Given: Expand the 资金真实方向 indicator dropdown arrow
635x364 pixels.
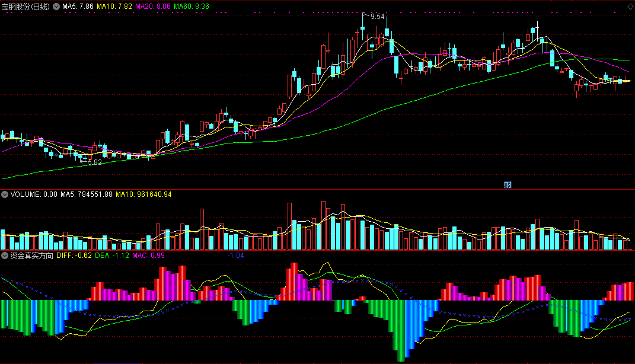Looking at the screenshot, I should tap(5, 256).
